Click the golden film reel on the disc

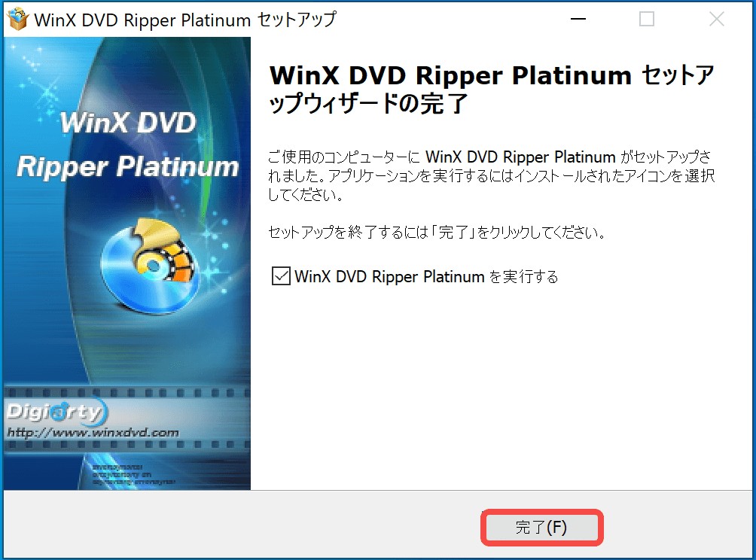[x=164, y=251]
